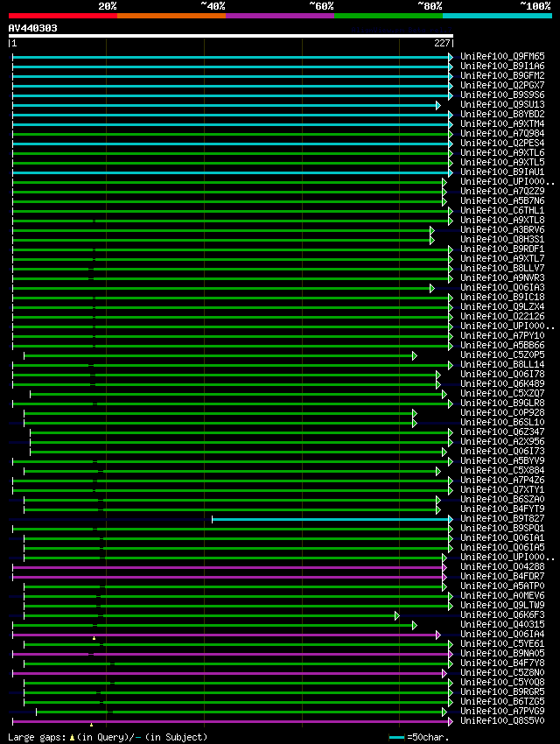Image resolution: width=560 pixels, height=744 pixels.
Task: Click the arrowhead of the UniRef100_Q9SU13 alignment
Action: pyautogui.click(x=438, y=105)
